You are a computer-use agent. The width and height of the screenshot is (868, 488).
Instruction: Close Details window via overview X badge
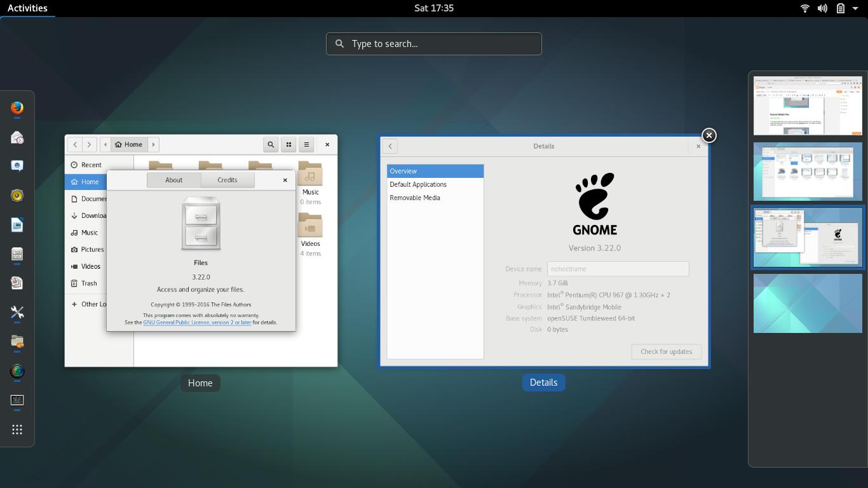coord(709,135)
